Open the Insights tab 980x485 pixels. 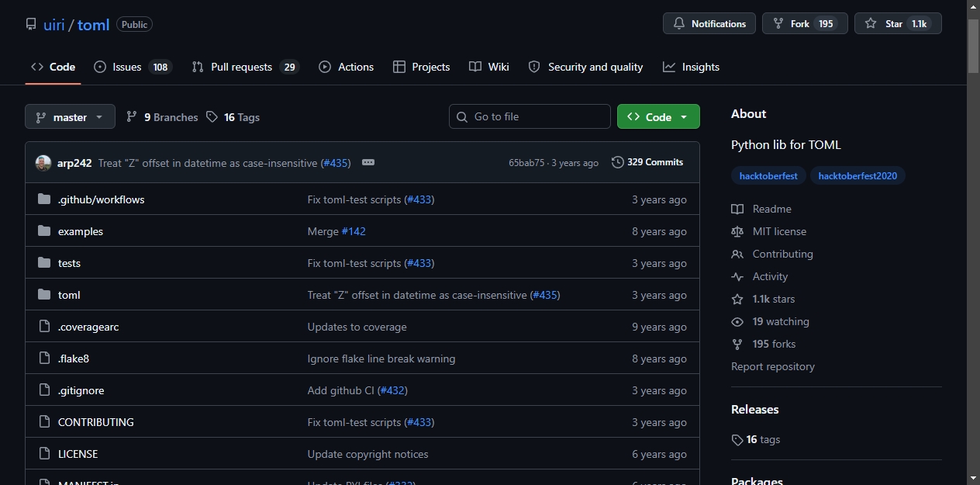click(691, 67)
